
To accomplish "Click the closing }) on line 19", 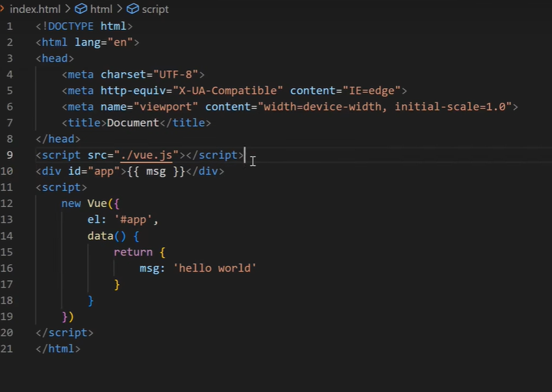I will (68, 317).
